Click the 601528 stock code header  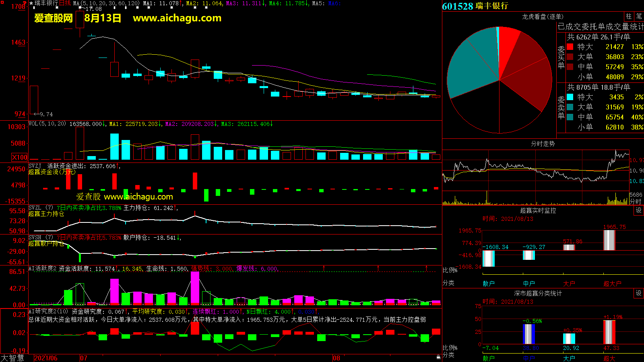(457, 6)
